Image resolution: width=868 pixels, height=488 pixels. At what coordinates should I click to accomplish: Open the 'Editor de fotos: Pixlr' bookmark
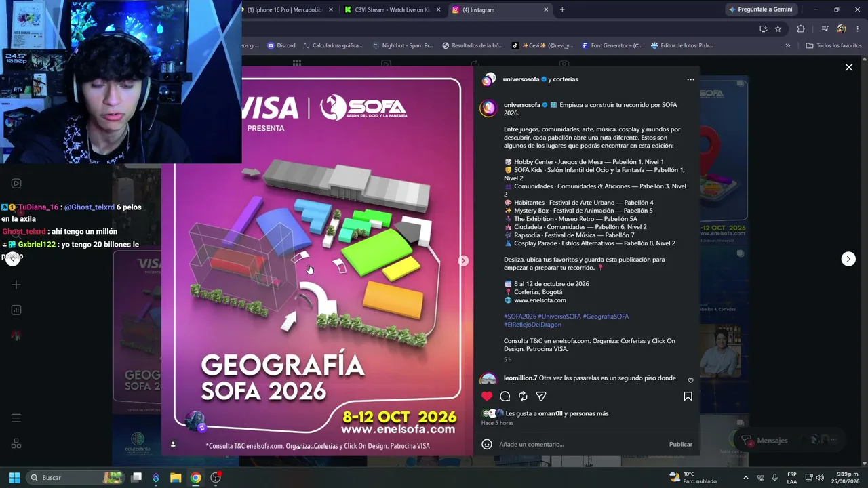pyautogui.click(x=682, y=45)
